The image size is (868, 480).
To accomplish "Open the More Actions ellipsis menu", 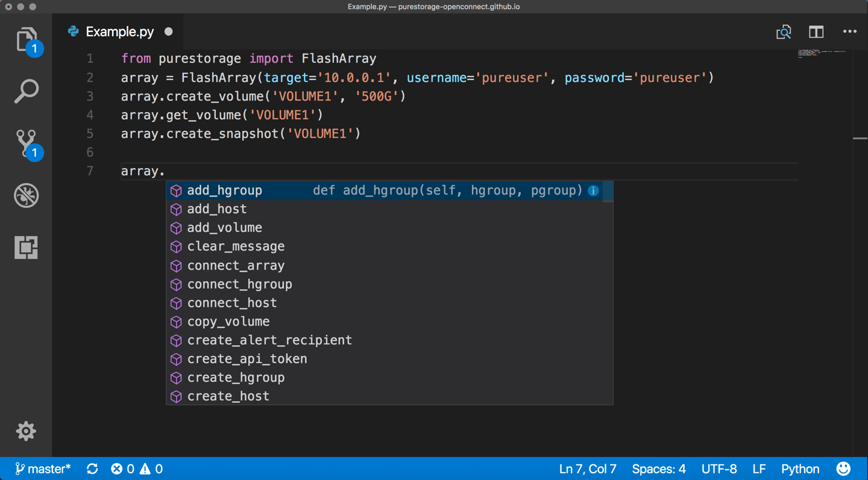I will tap(849, 31).
